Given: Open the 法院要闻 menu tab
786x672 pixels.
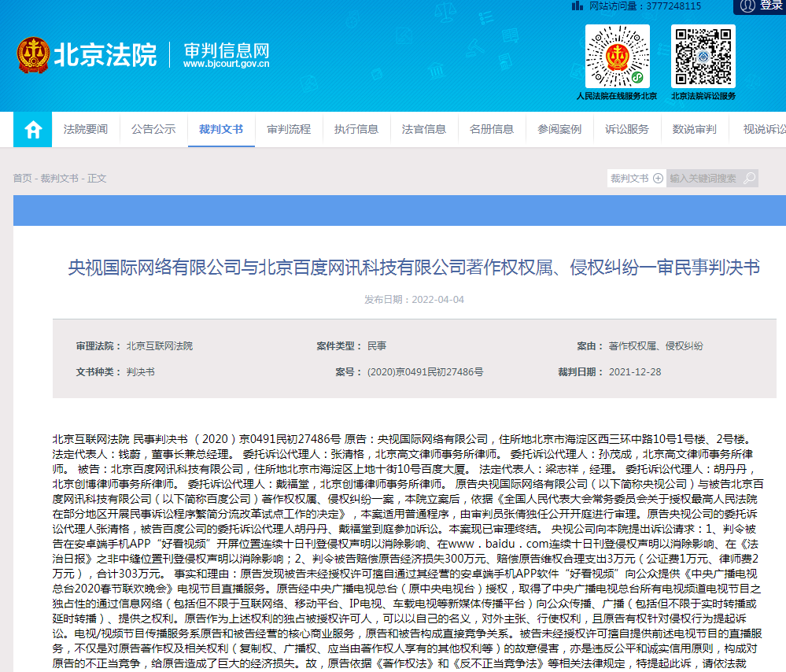Looking at the screenshot, I should point(86,130).
